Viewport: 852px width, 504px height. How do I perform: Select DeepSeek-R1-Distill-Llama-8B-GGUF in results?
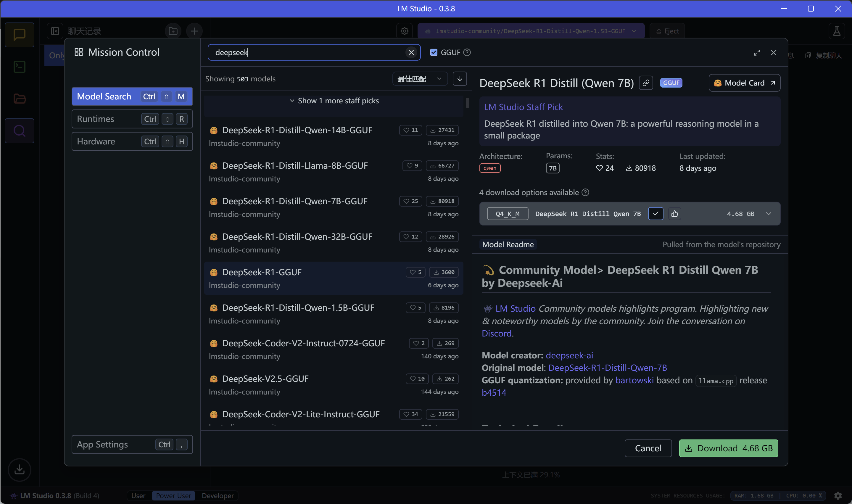point(295,165)
